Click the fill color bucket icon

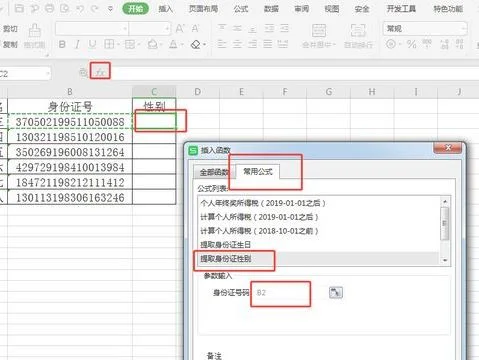[152, 44]
